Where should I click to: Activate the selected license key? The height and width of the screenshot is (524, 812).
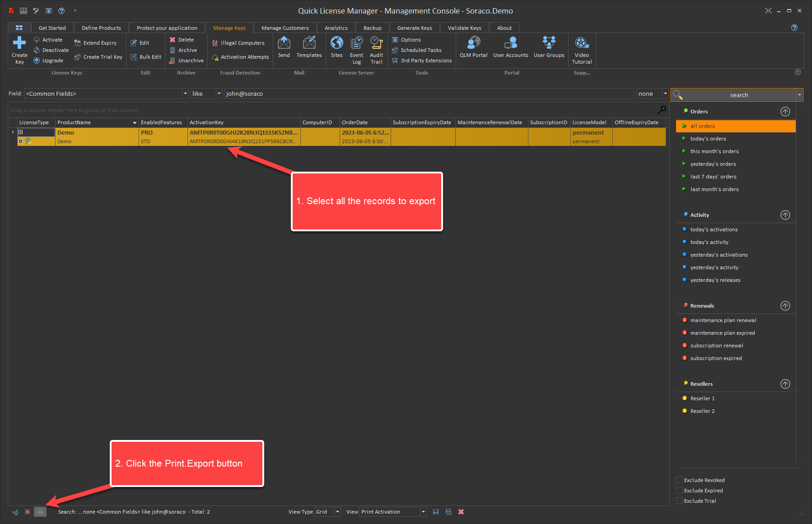click(x=48, y=40)
